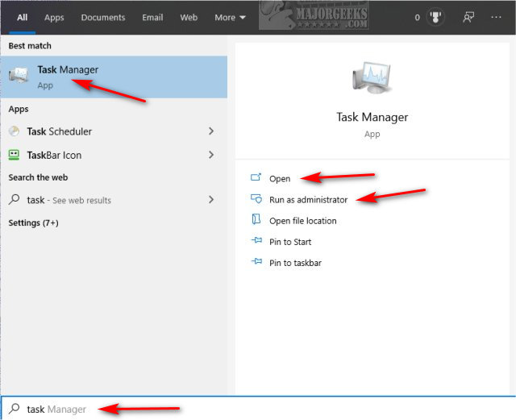Choose Pin to Start
The image size is (516, 420).
[290, 242]
